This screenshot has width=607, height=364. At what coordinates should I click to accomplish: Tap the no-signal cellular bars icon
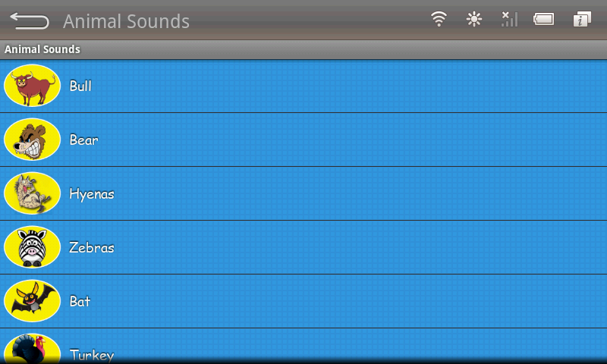point(509,19)
